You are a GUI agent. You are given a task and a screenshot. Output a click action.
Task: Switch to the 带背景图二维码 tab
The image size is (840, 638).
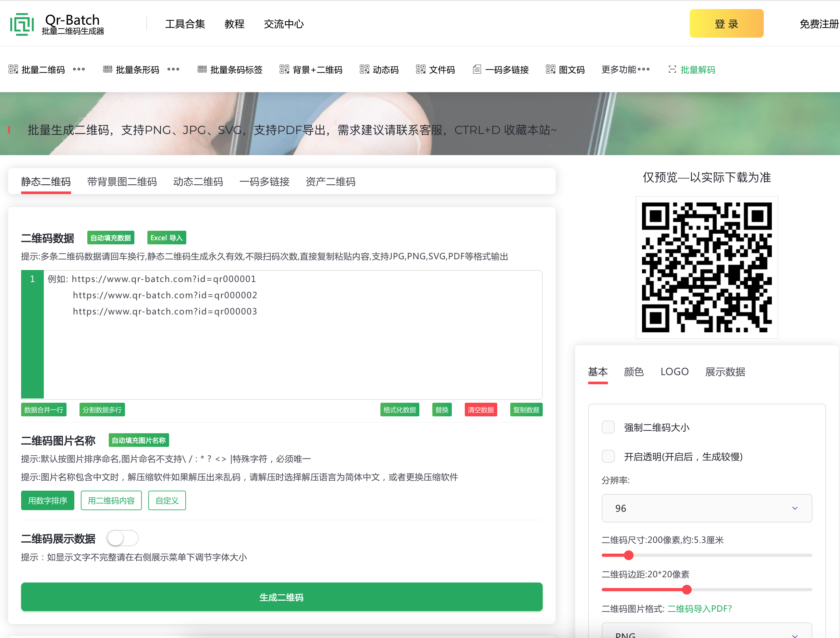coord(122,182)
